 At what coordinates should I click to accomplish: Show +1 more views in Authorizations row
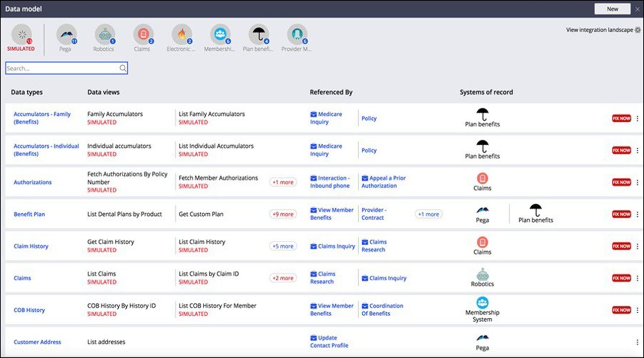point(283,182)
